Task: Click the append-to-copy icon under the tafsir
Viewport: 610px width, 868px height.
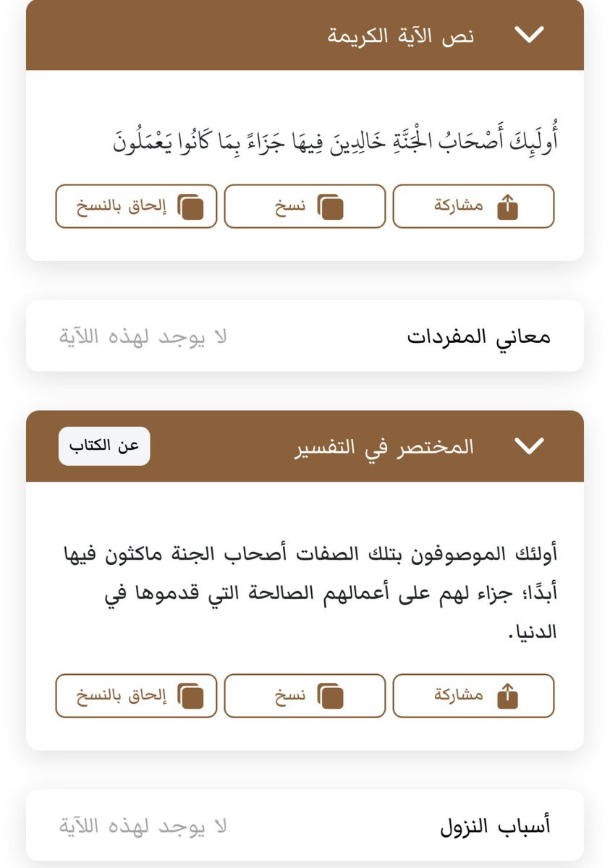Action: (191, 696)
